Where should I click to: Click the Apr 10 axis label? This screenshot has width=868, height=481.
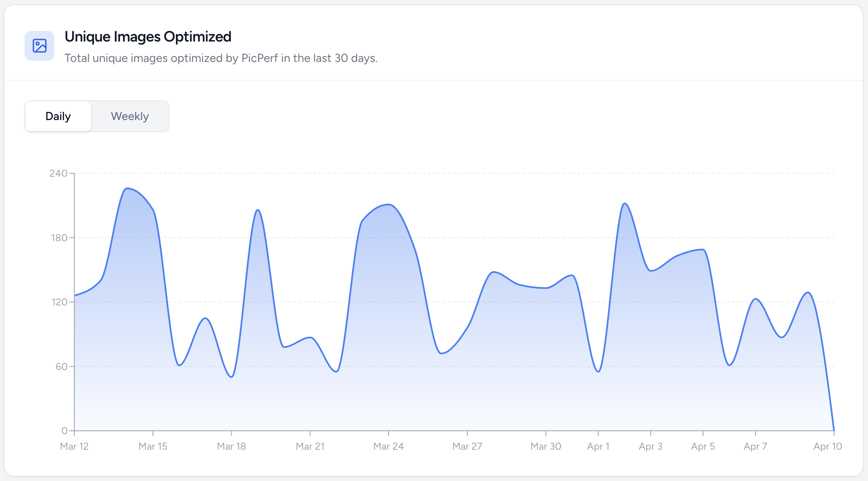click(827, 446)
